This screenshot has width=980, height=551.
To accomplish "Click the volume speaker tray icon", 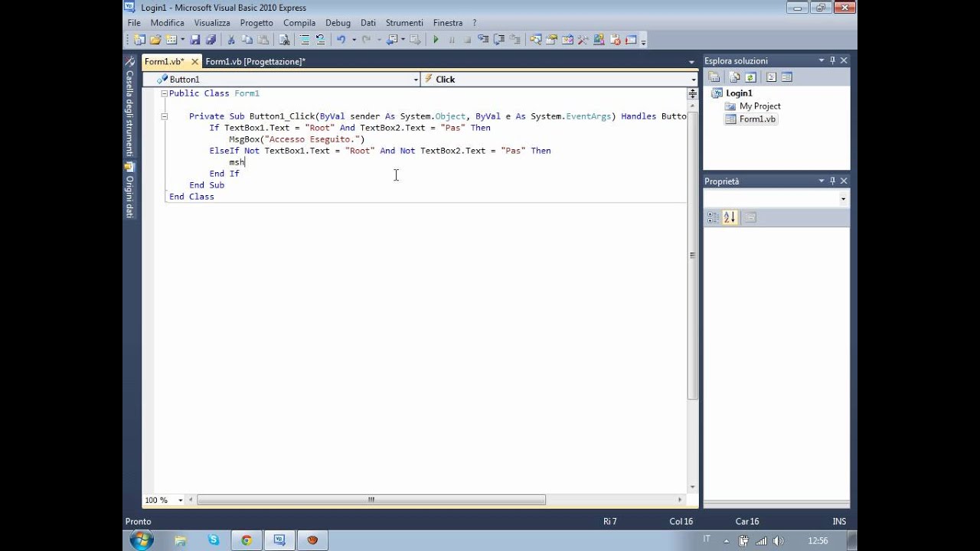I will click(x=778, y=541).
